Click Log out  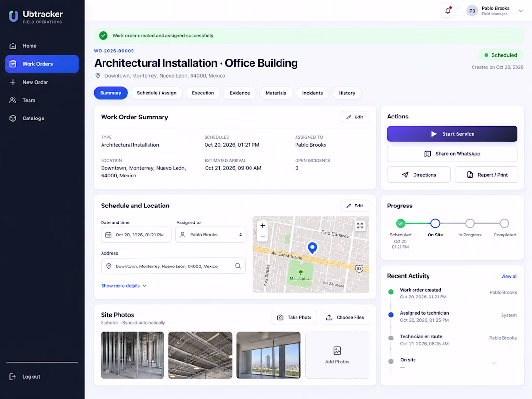coord(25,377)
